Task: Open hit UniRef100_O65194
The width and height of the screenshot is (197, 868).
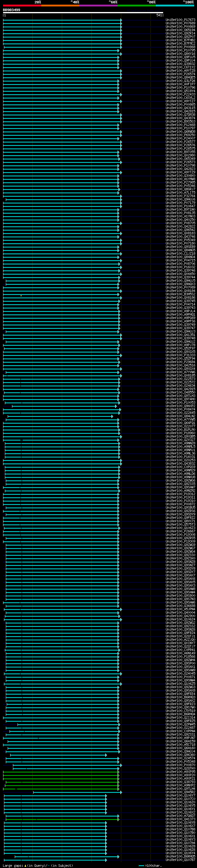Action: click(180, 30)
